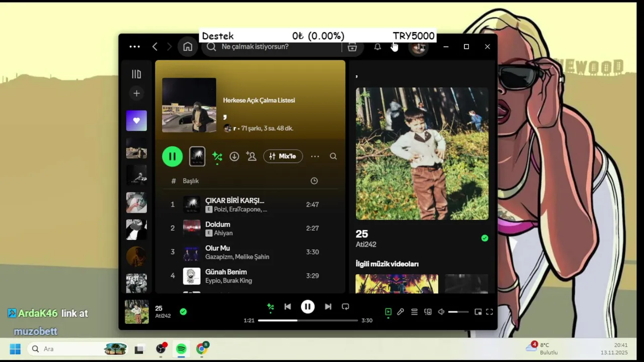Mute with the speaker icon
The height and width of the screenshot is (362, 644).
point(441,312)
